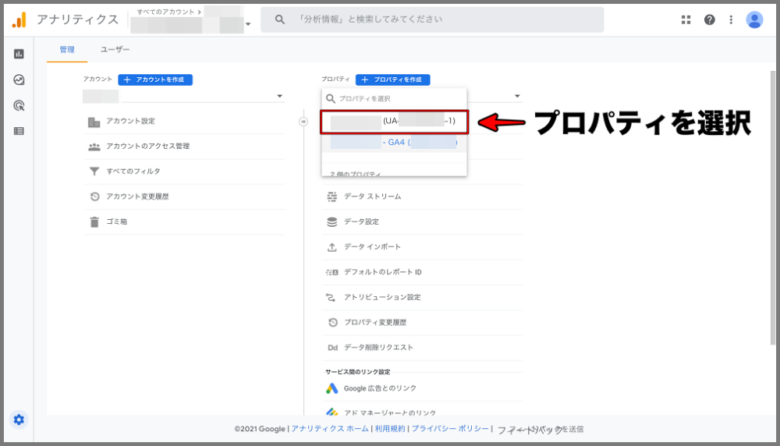Open the アナリティクス ホーム footer link

click(x=330, y=429)
